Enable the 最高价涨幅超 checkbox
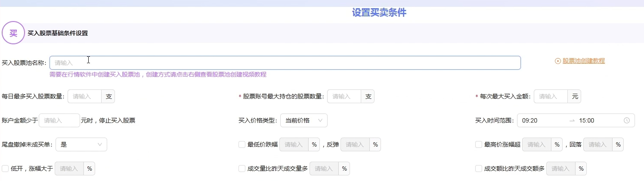644x181 pixels. 479,144
